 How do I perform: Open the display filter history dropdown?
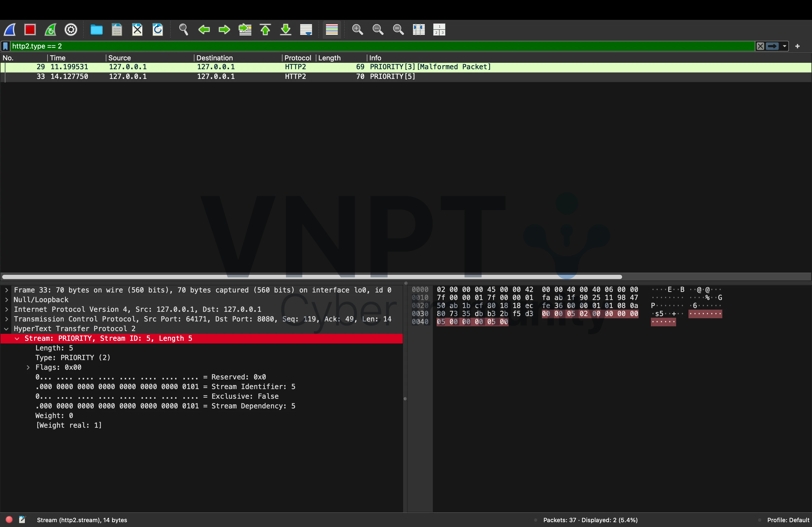tap(785, 46)
